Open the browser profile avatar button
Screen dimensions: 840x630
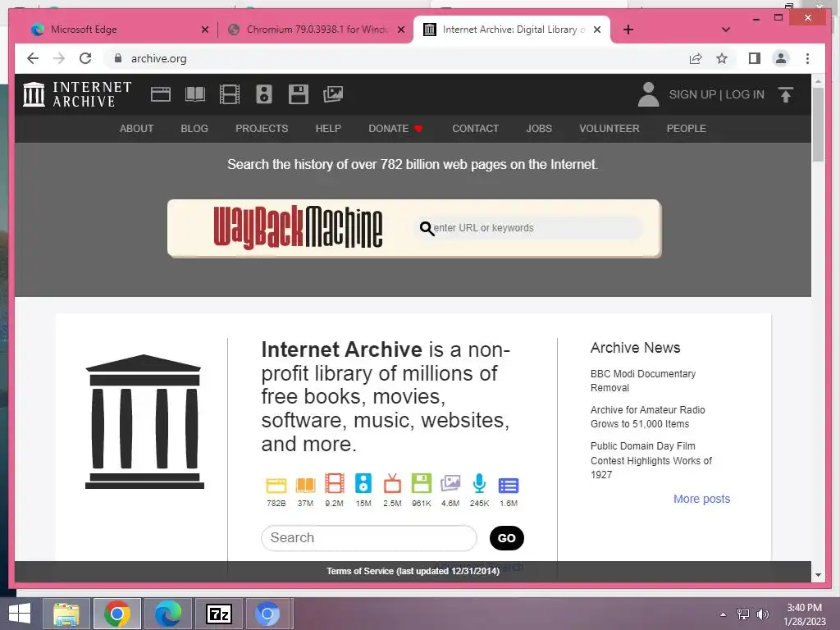pyautogui.click(x=781, y=58)
